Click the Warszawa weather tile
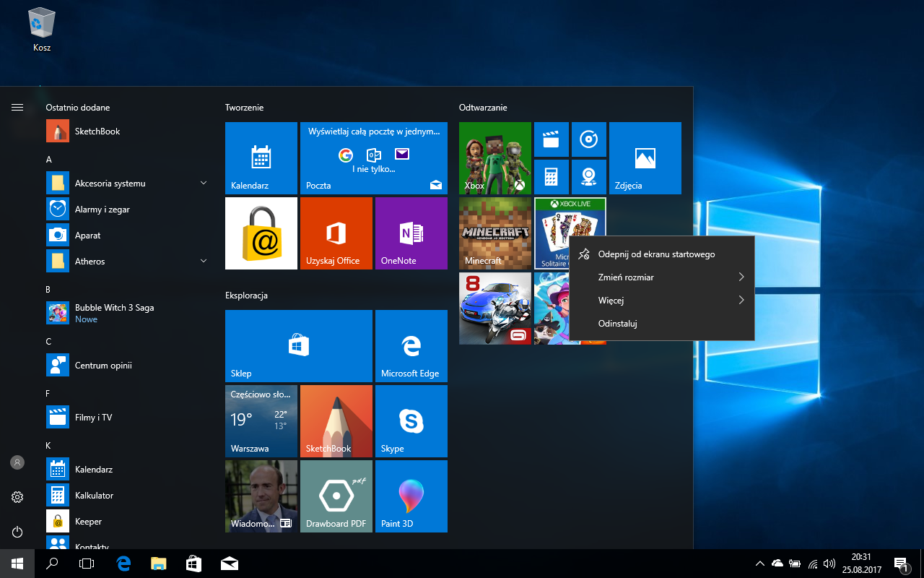The width and height of the screenshot is (924, 578). point(261,421)
